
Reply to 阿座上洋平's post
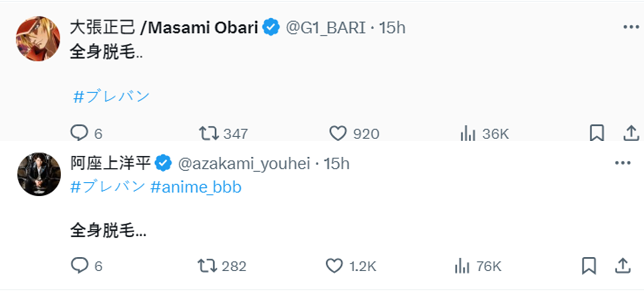[80, 266]
